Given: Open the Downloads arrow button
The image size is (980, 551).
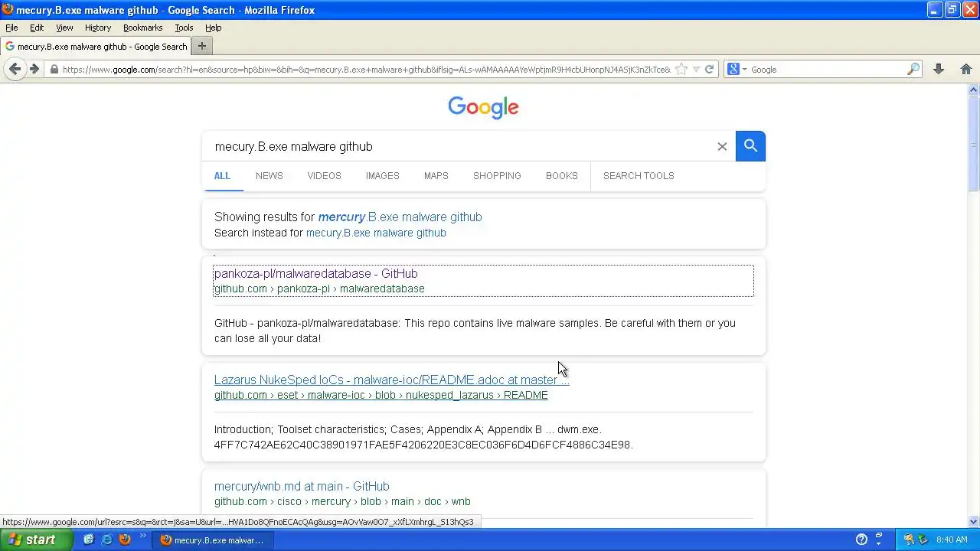Looking at the screenshot, I should (x=939, y=70).
